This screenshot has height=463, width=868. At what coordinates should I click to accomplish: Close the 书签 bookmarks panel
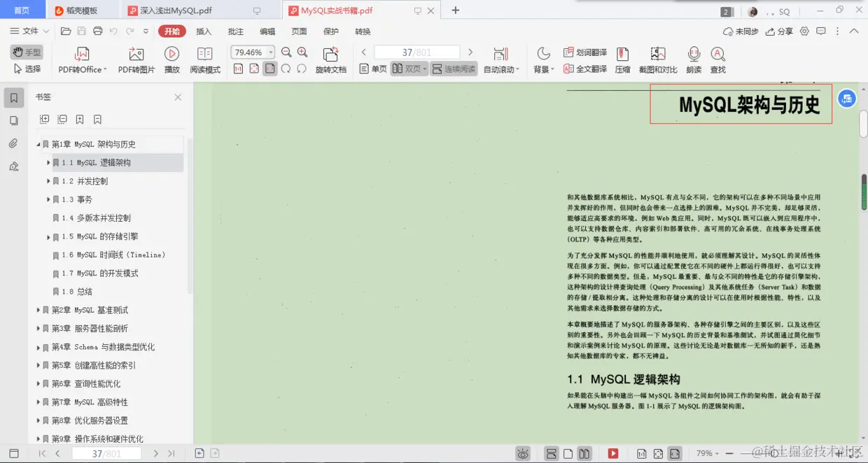pyautogui.click(x=178, y=97)
